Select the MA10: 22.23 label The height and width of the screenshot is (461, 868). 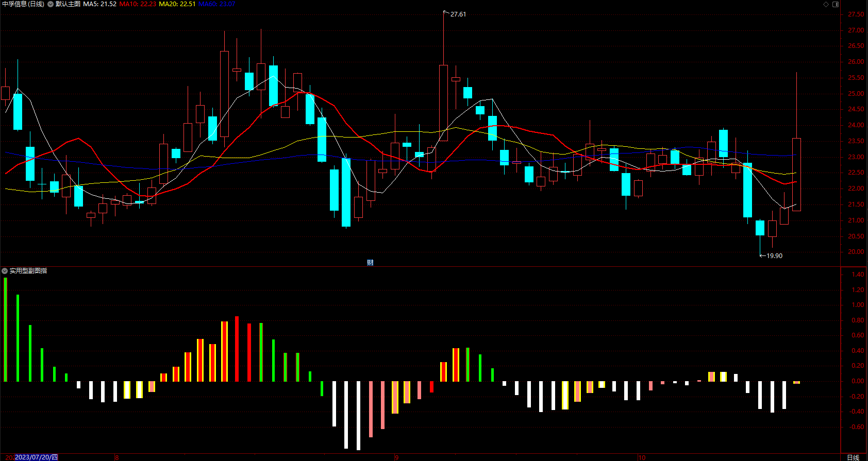tap(138, 4)
